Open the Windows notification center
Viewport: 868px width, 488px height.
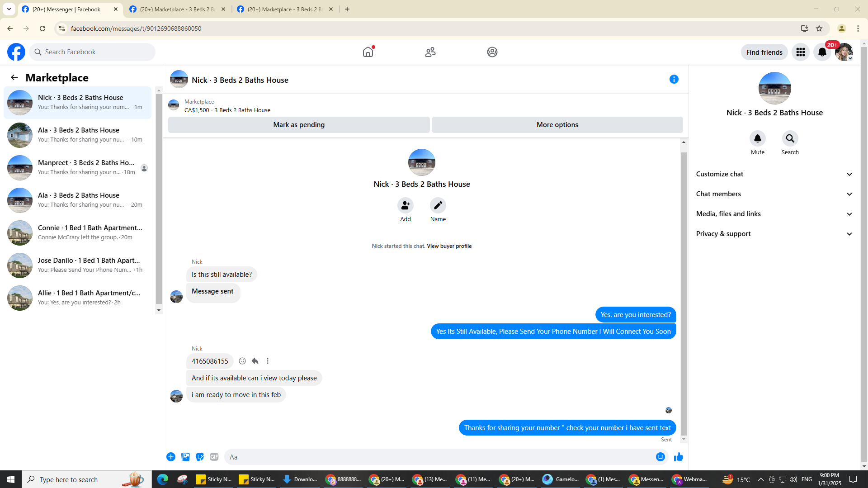[x=854, y=479]
